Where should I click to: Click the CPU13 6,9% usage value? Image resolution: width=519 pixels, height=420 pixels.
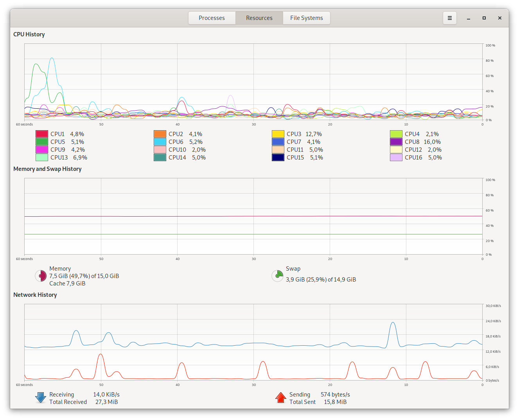(x=80, y=158)
